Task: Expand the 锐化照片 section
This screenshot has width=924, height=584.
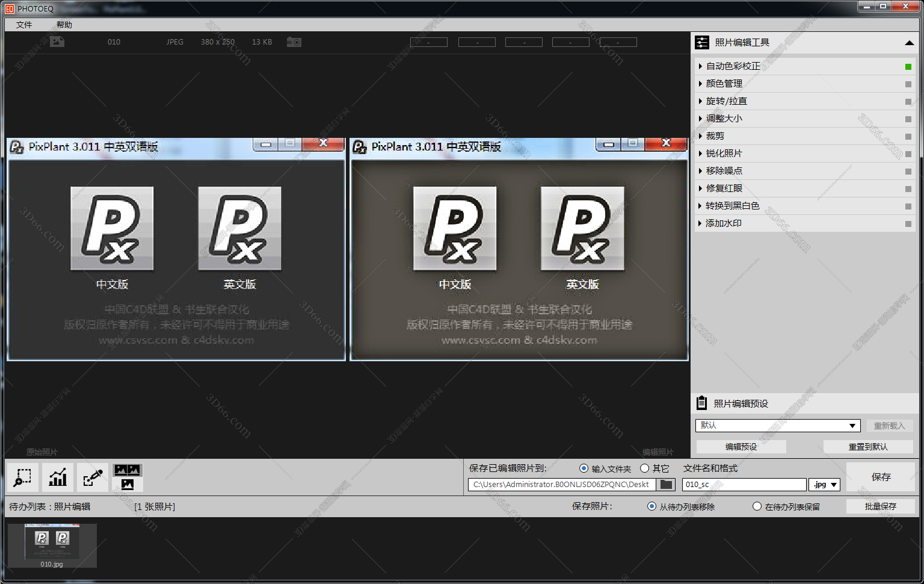Action: pyautogui.click(x=724, y=154)
